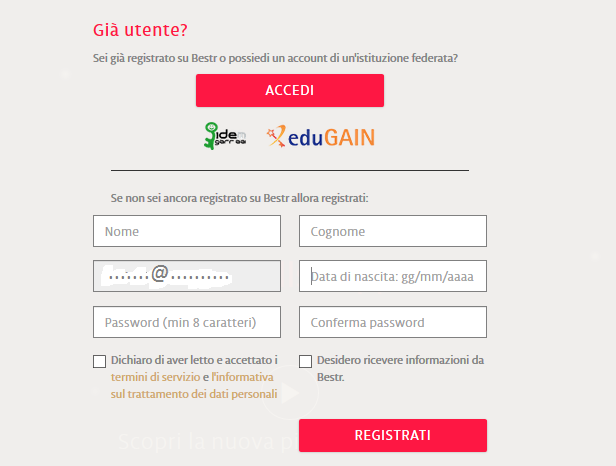Click the Conferma password field
The image size is (616, 466).
pyautogui.click(x=392, y=322)
